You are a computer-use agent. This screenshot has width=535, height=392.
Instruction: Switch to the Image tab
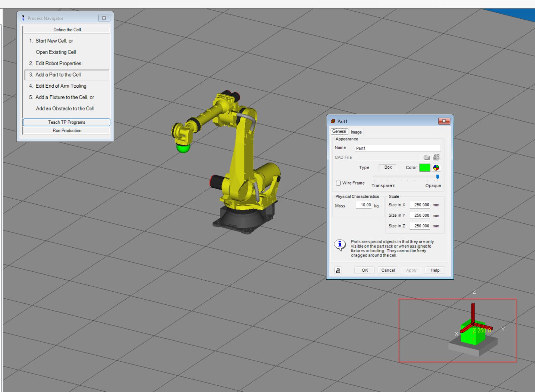(356, 132)
